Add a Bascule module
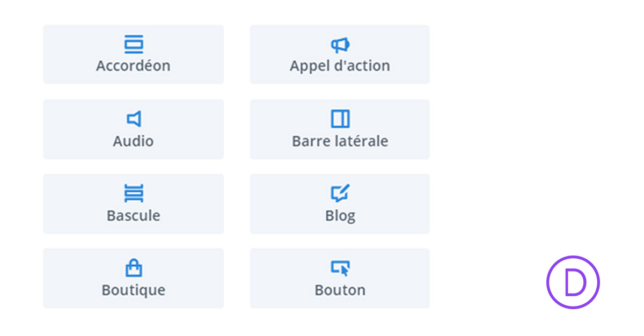644x336 pixels. 134,203
